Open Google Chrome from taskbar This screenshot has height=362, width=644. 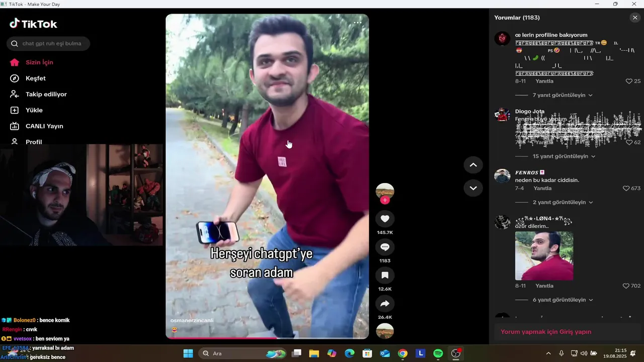click(x=403, y=353)
